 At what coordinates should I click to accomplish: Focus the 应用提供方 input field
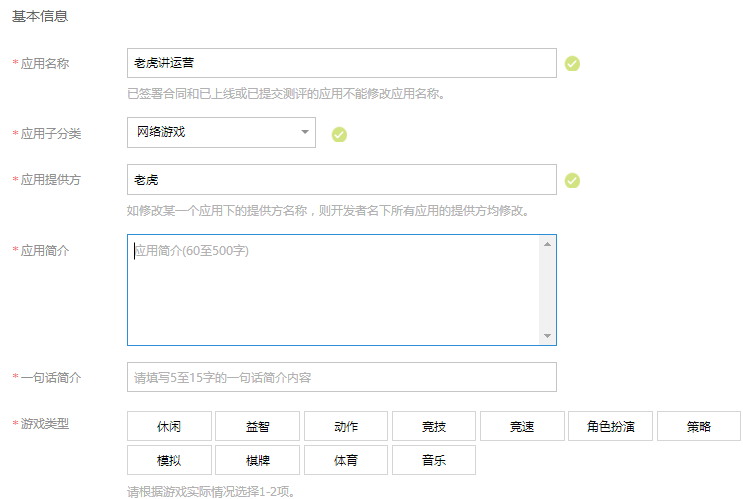point(341,180)
